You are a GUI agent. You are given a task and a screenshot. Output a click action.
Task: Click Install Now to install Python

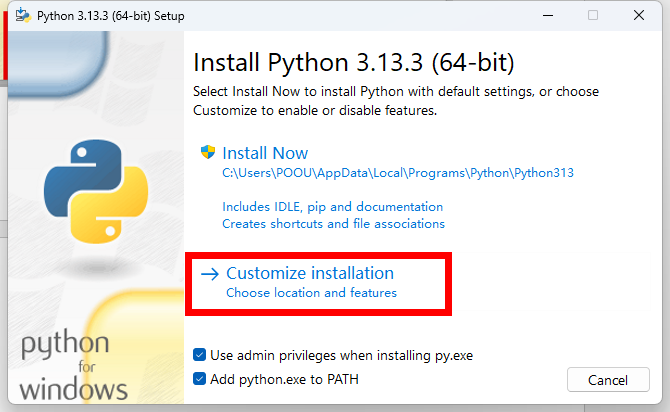pyautogui.click(x=265, y=153)
